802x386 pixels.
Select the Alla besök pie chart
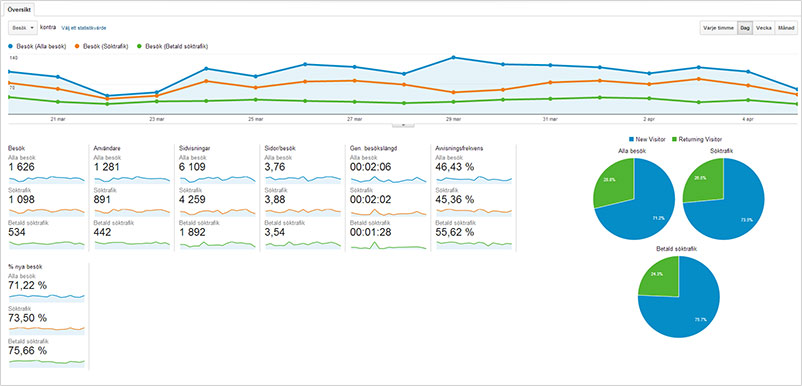pyautogui.click(x=634, y=198)
